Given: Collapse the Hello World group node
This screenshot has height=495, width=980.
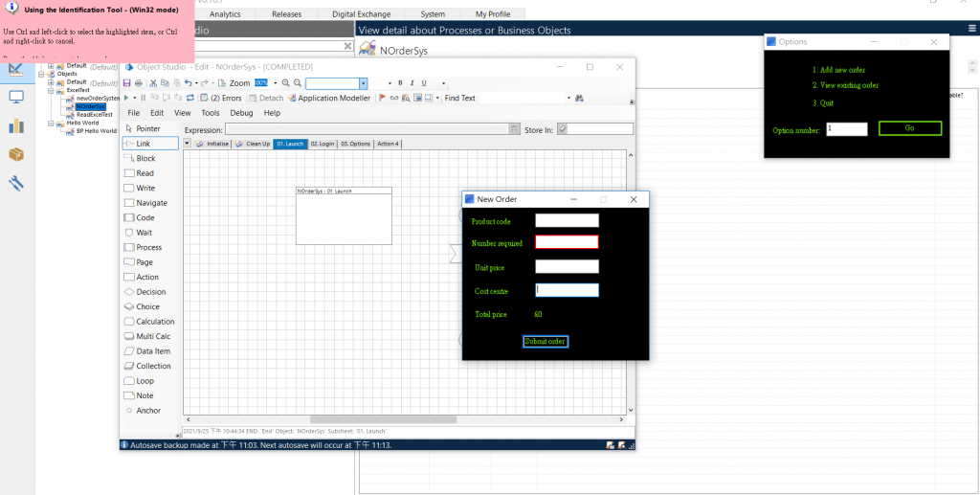Looking at the screenshot, I should point(52,124).
